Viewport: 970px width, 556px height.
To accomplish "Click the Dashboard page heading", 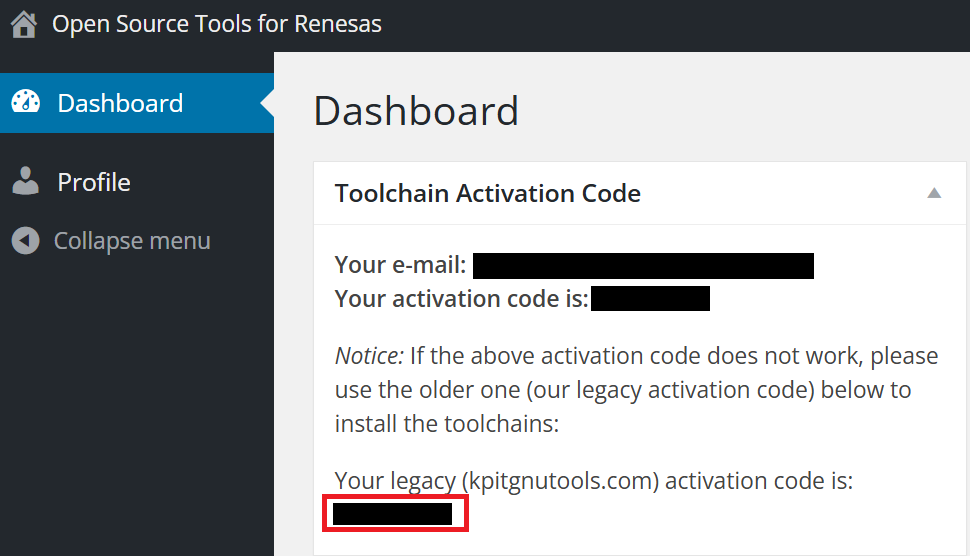I will click(416, 111).
